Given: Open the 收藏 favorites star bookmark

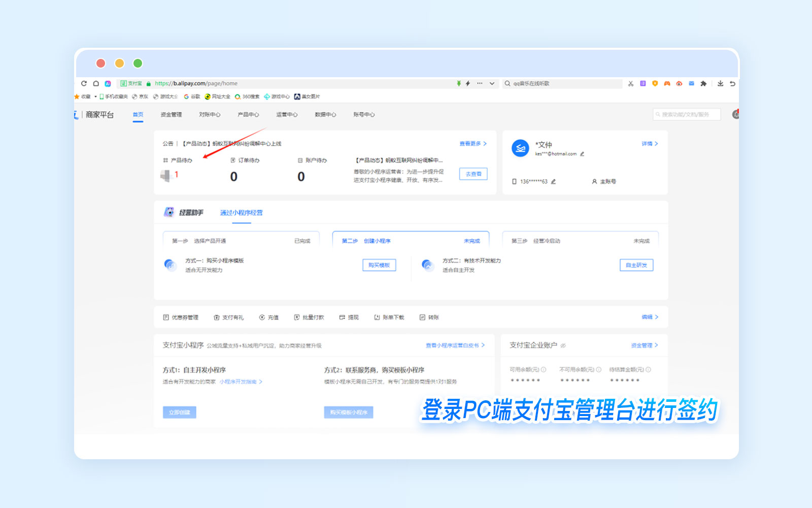Looking at the screenshot, I should click(83, 97).
